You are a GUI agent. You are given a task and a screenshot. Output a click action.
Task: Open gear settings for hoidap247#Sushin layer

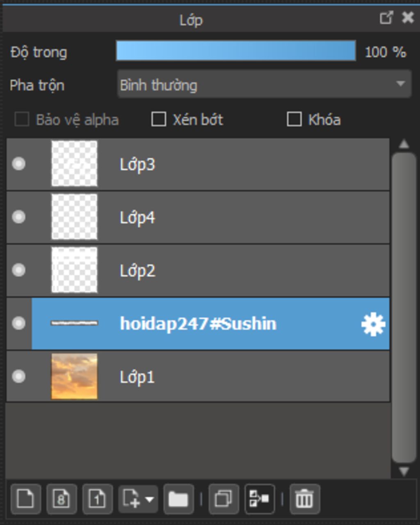(x=373, y=324)
